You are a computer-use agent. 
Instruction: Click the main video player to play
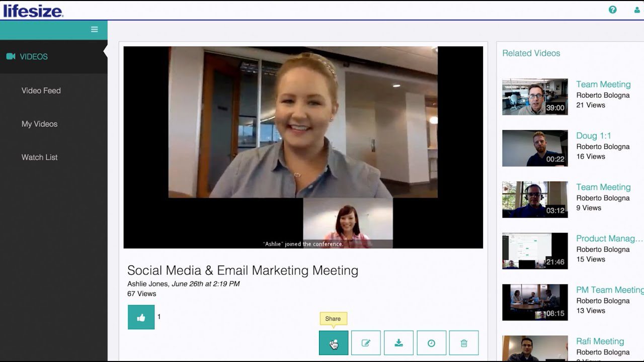(303, 147)
